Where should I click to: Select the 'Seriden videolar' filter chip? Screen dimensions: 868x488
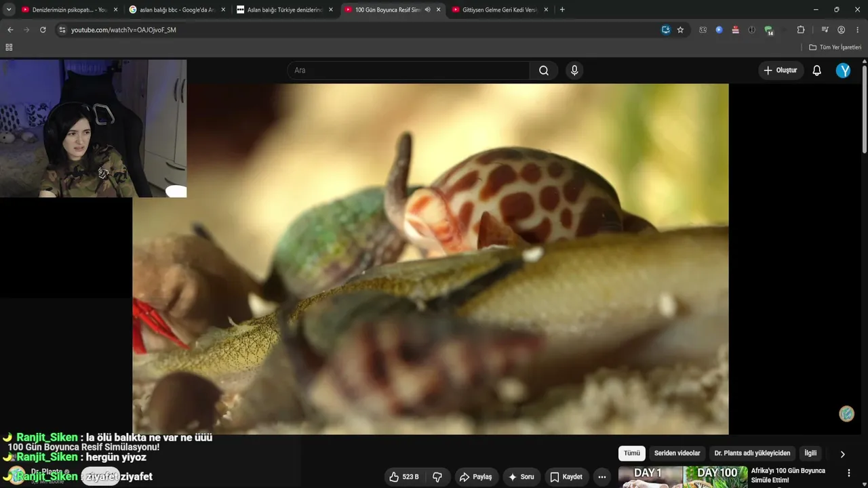pos(677,453)
